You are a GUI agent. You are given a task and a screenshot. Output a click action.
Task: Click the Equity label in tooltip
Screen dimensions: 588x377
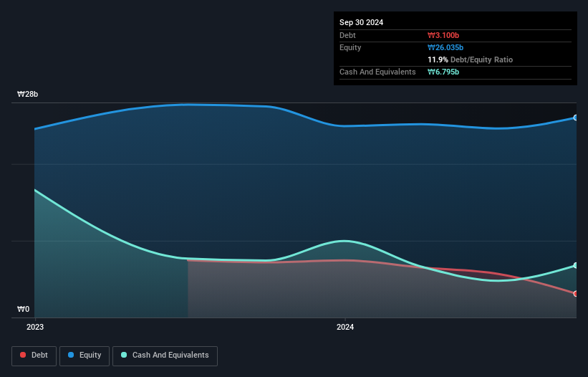pos(350,47)
